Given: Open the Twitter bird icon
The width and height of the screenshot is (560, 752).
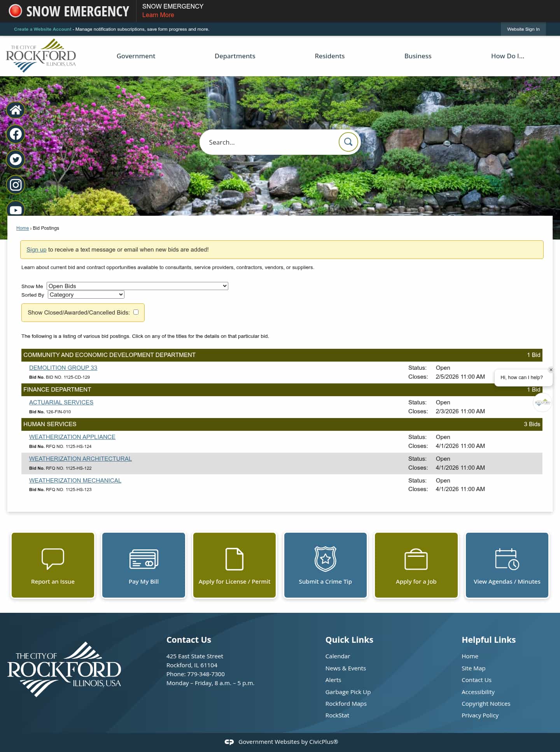Looking at the screenshot, I should point(16,159).
